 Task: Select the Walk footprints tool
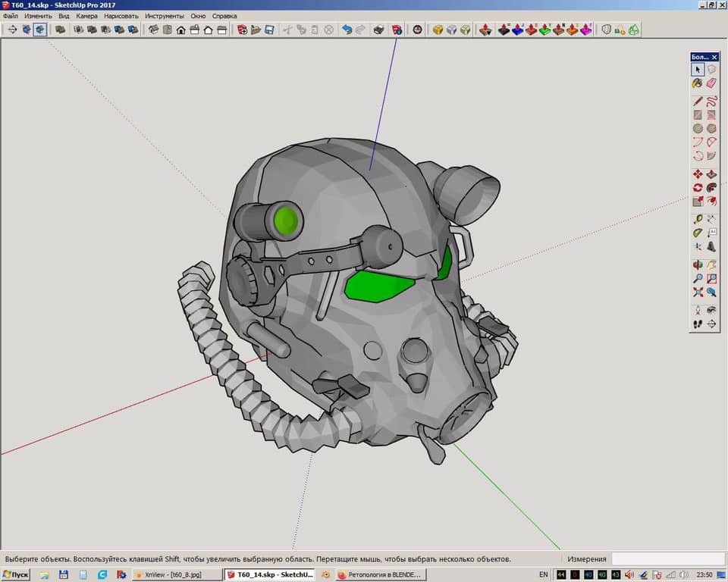698,324
